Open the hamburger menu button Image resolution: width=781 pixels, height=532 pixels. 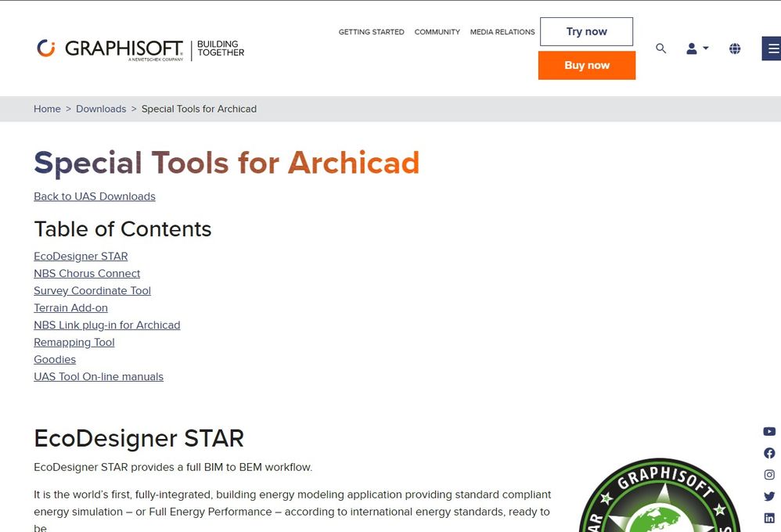click(772, 49)
